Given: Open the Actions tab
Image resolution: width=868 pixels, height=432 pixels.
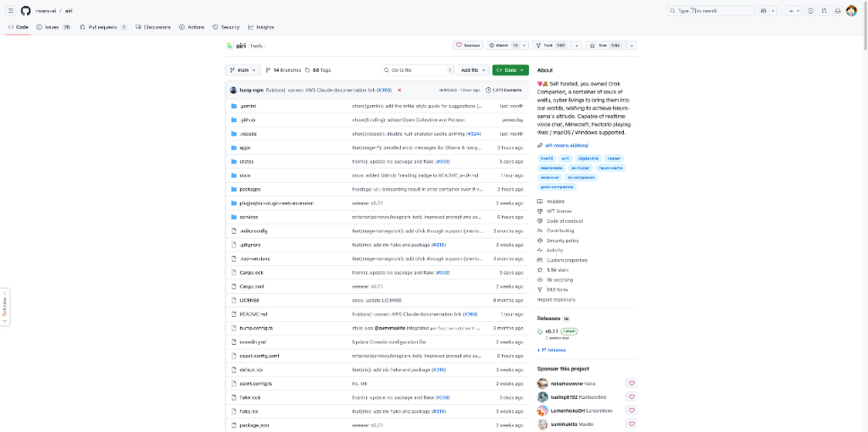Looking at the screenshot, I should click(192, 27).
